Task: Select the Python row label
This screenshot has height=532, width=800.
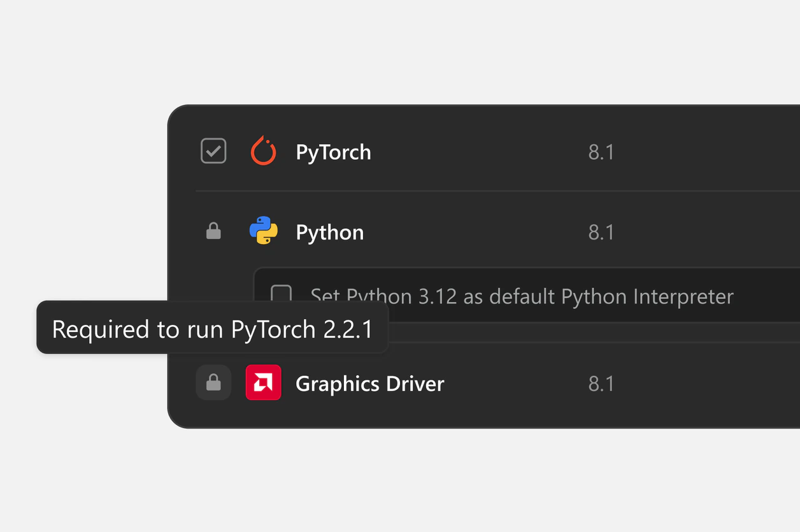Action: click(x=329, y=233)
